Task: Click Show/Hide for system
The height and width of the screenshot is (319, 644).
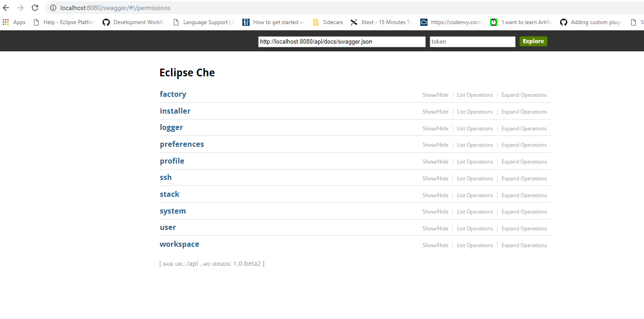Action: click(x=435, y=212)
